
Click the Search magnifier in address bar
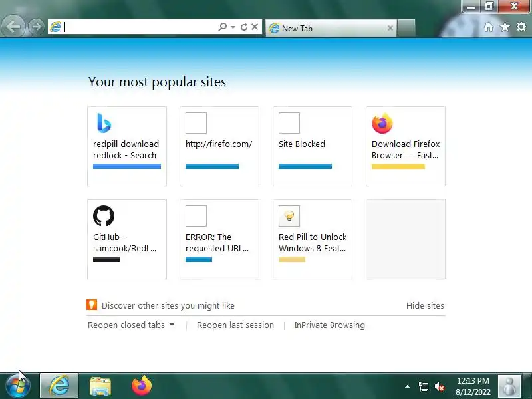click(x=222, y=27)
